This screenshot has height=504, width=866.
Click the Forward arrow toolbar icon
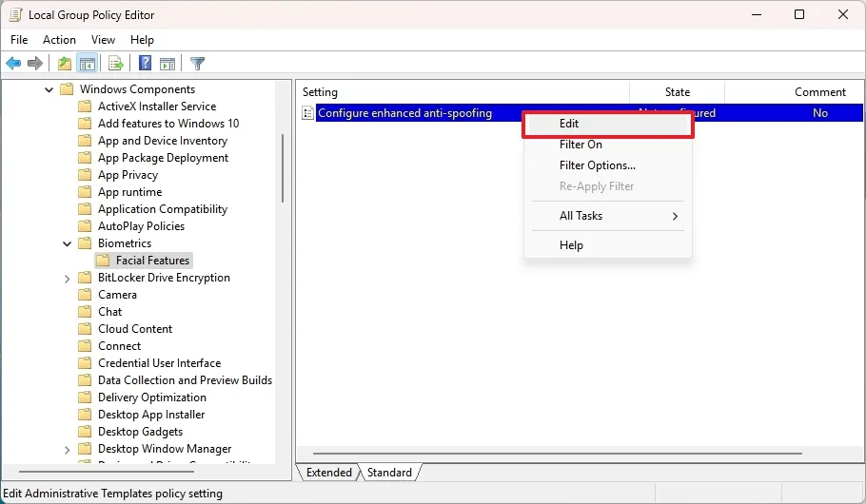35,64
